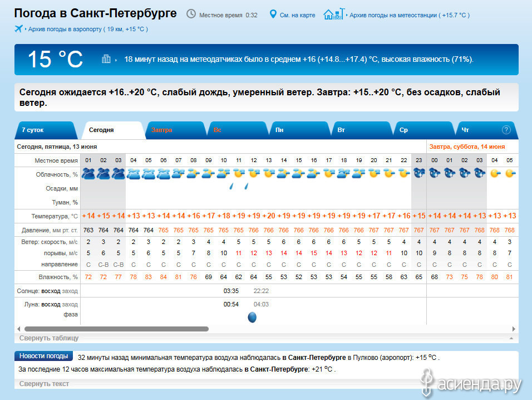The width and height of the screenshot is (532, 400).
Task: Click the Влажность, % row label
Action: 58,277
